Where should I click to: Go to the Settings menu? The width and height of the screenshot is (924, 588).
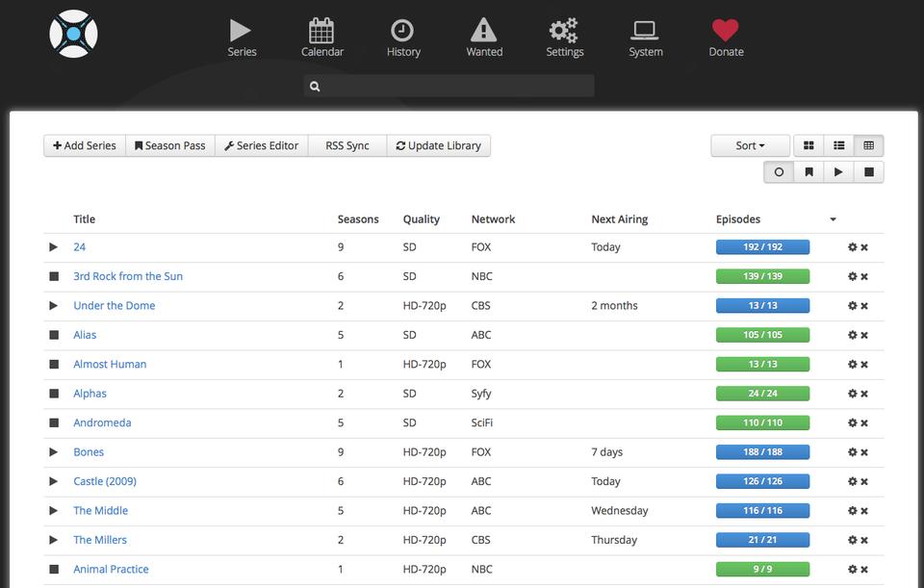coord(564,38)
